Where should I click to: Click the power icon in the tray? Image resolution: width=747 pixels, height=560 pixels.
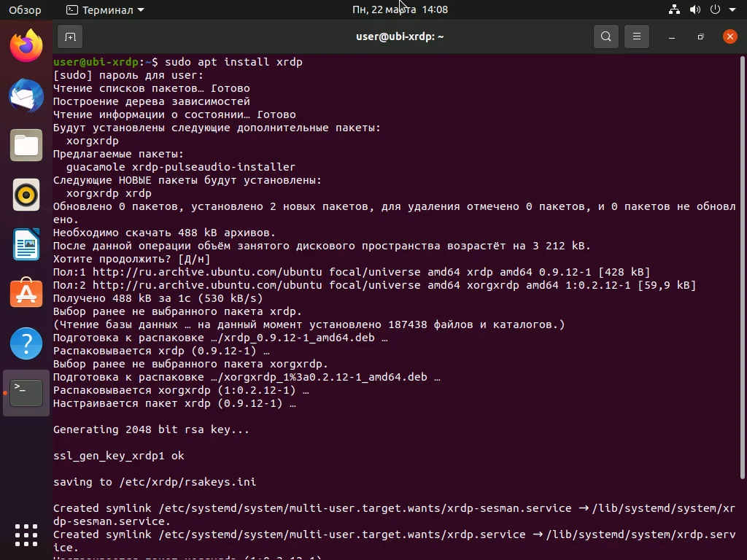click(713, 9)
